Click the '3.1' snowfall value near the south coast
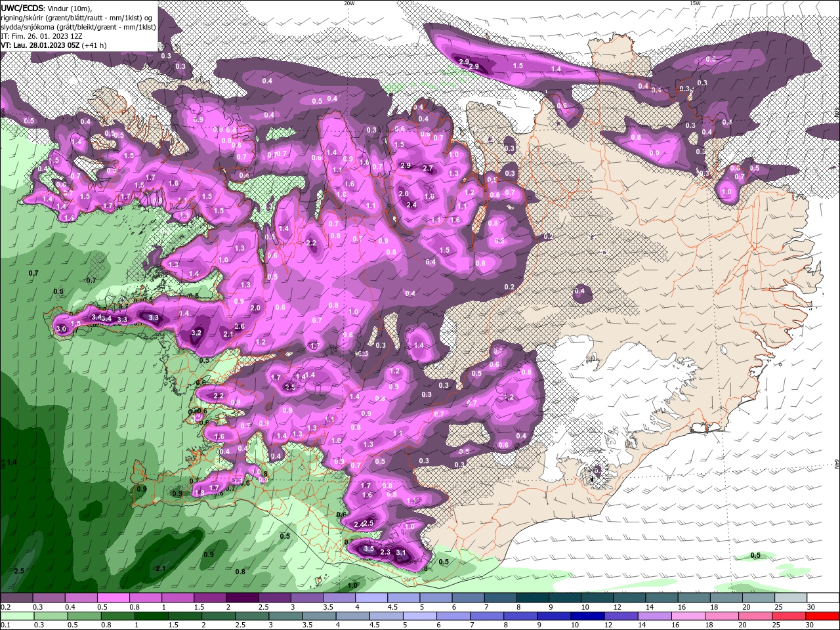840x630 pixels. (x=402, y=553)
